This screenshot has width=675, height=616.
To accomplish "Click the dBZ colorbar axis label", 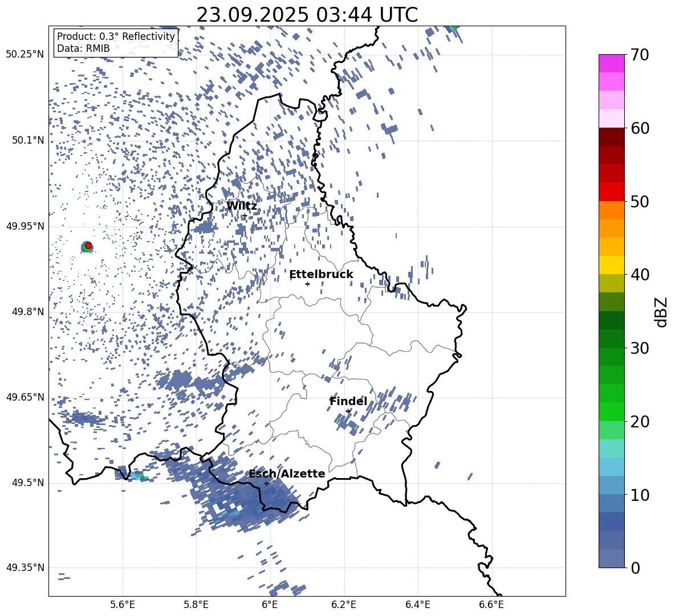I will 661,312.
